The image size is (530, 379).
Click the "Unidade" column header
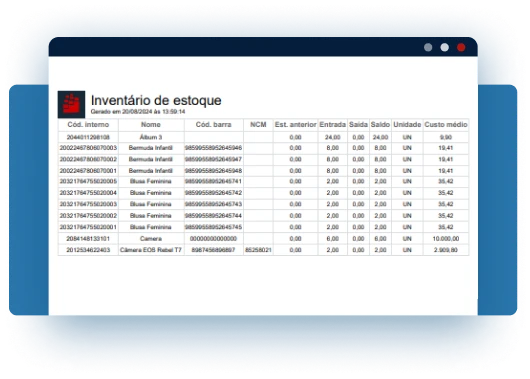407,124
